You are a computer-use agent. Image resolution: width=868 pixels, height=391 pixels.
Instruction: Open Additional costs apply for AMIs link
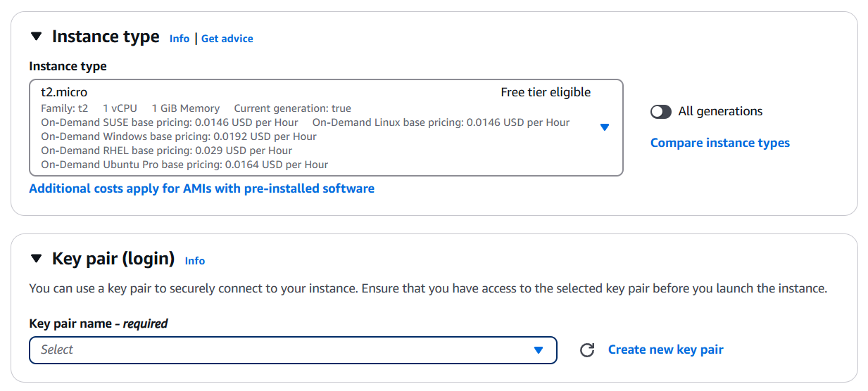(202, 188)
